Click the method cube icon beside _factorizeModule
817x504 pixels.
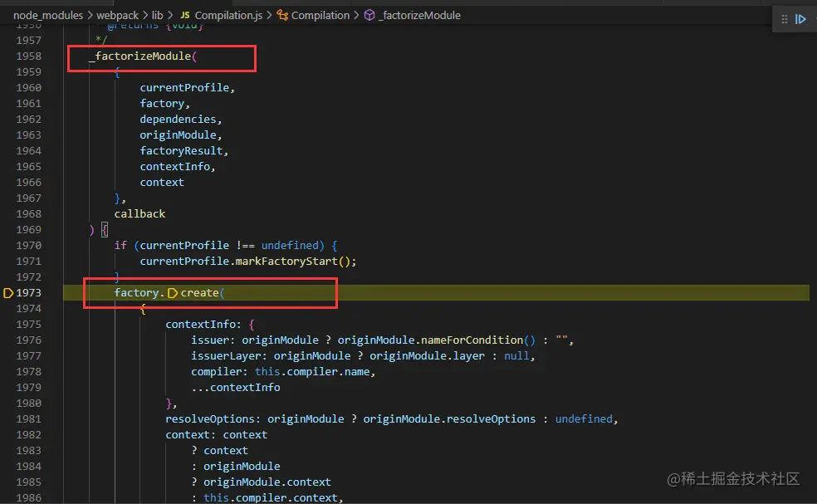(x=369, y=15)
